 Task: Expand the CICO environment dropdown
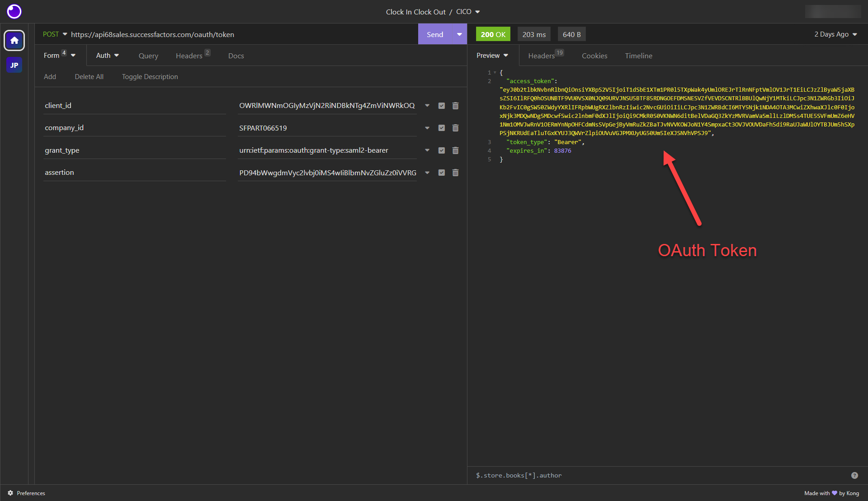pyautogui.click(x=468, y=12)
